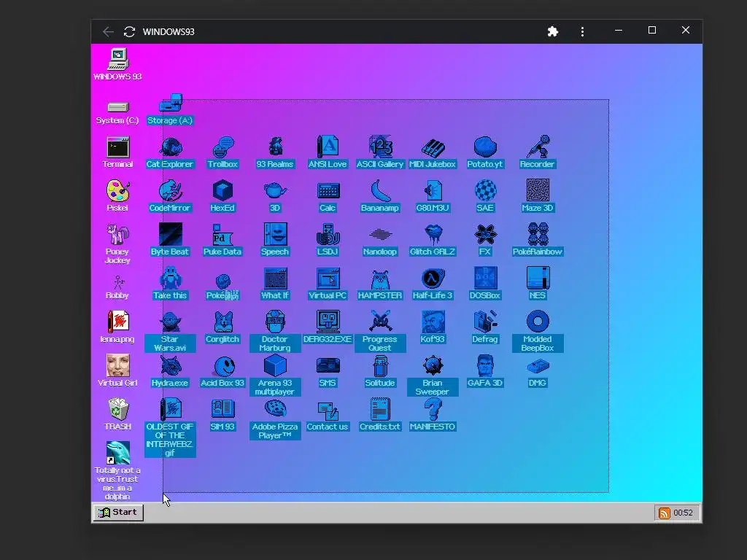Open the Bananamp banana icon
The height and width of the screenshot is (560, 747).
pyautogui.click(x=380, y=191)
